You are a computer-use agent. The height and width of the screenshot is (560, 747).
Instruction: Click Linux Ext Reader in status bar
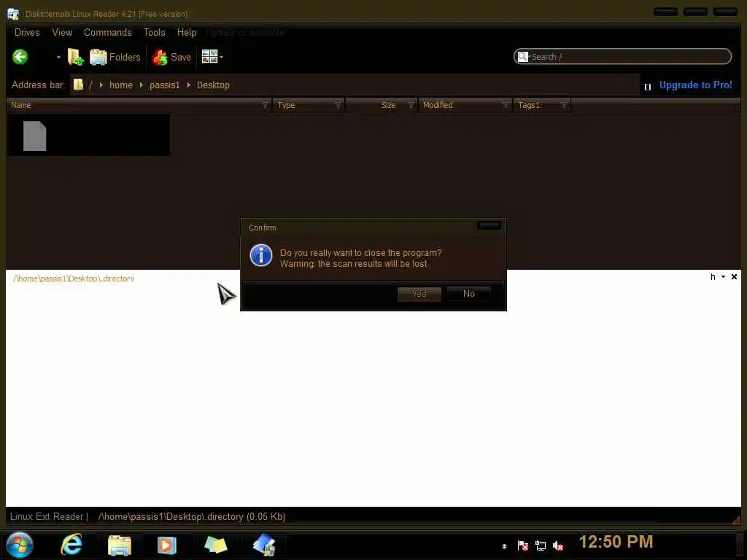pyautogui.click(x=47, y=517)
